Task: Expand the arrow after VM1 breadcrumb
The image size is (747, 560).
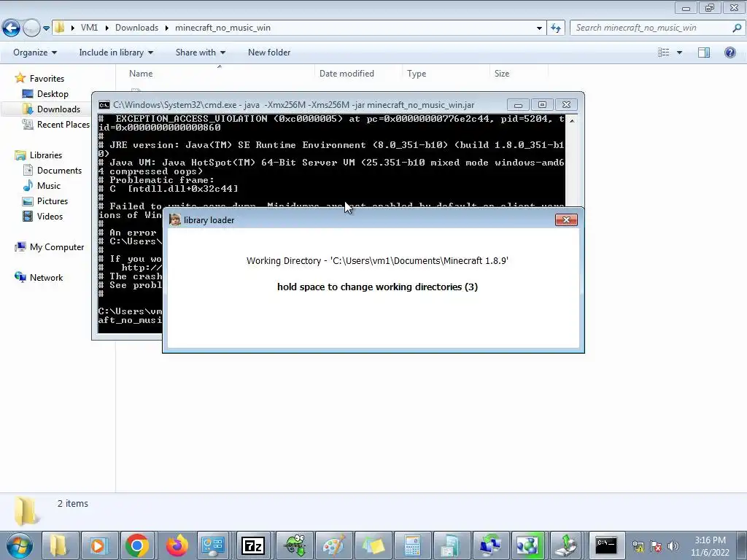Action: click(x=107, y=28)
